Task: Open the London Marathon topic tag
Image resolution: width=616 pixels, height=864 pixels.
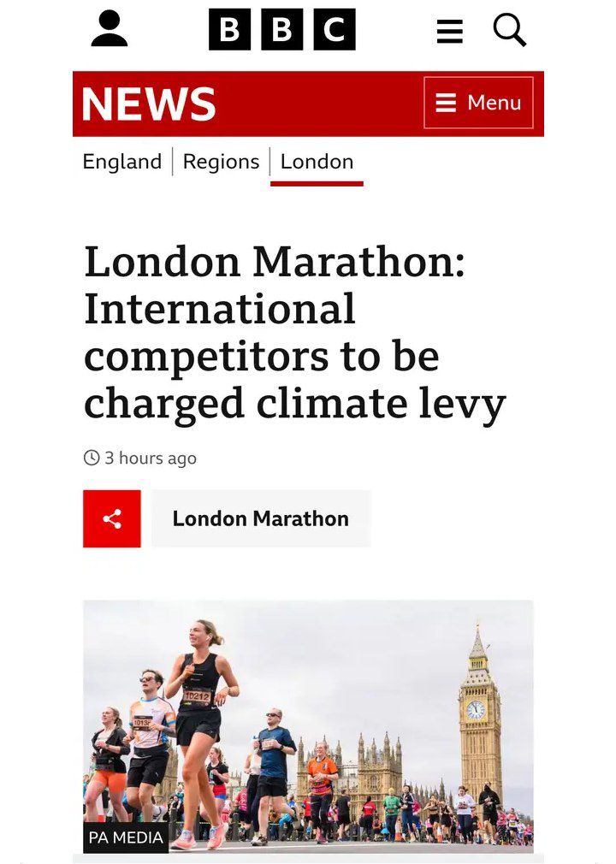Action: (x=261, y=518)
